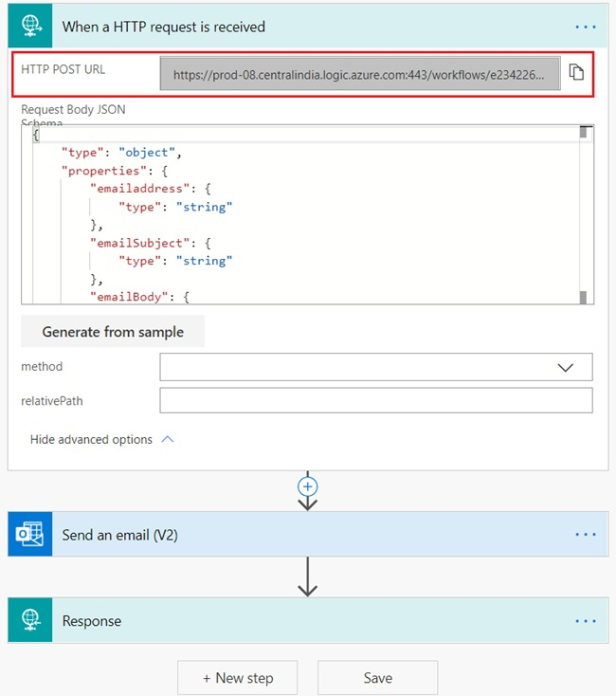This screenshot has width=616, height=696.
Task: Click the JSON schema editor scrollbar
Action: [586, 214]
